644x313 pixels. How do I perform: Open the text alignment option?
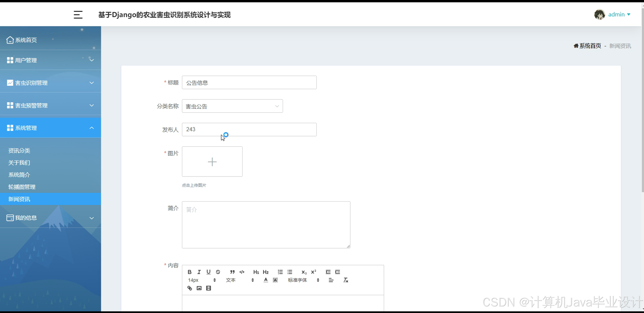(331, 280)
